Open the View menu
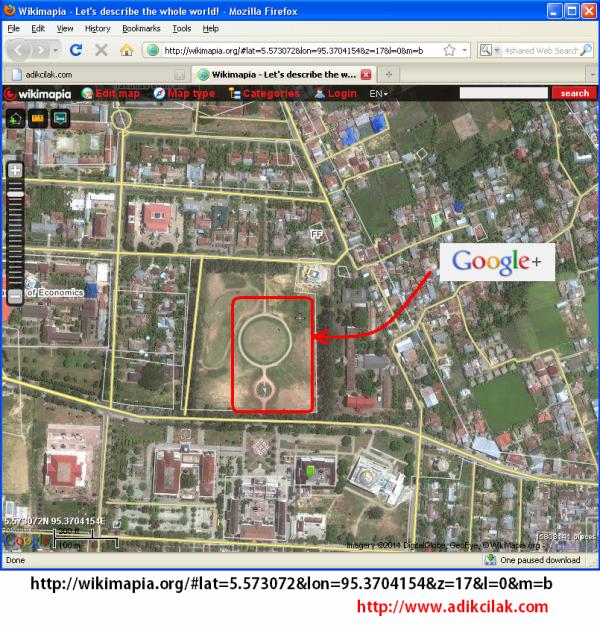 tap(65, 28)
